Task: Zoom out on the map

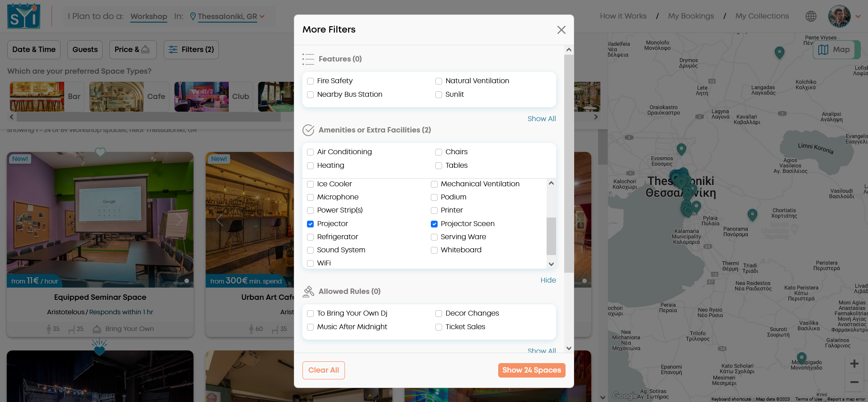Action: pyautogui.click(x=854, y=382)
